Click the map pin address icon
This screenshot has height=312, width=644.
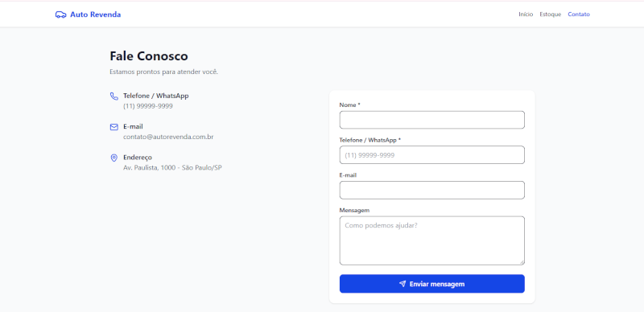point(114,158)
